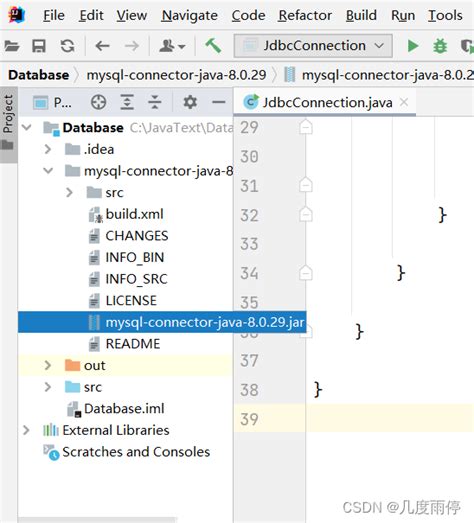Select Scratches and Consoles entry
This screenshot has width=474, height=523.
click(x=125, y=452)
